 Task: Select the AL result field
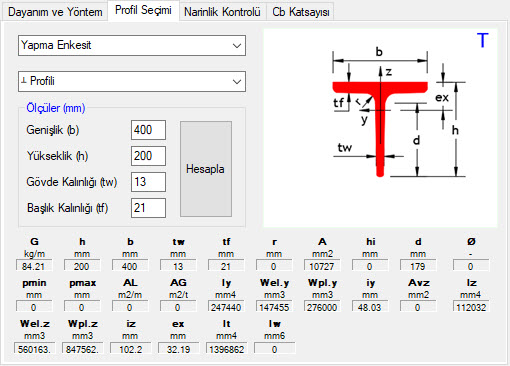click(x=130, y=307)
